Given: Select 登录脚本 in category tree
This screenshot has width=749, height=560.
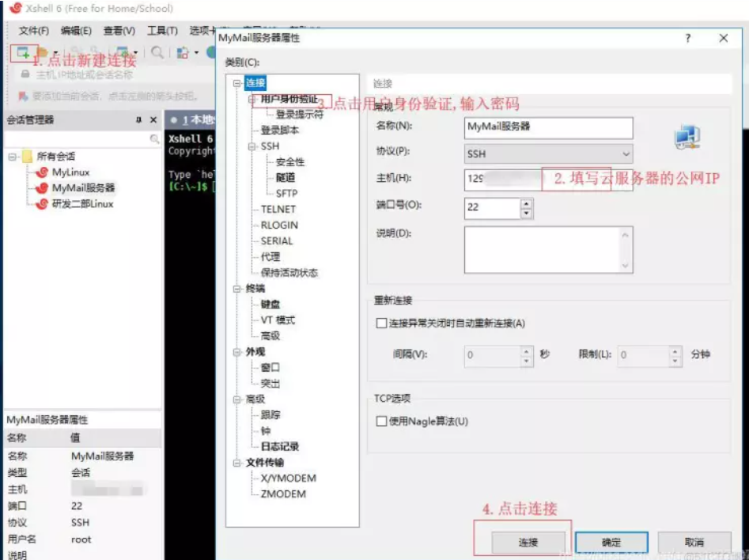Looking at the screenshot, I should click(x=280, y=130).
